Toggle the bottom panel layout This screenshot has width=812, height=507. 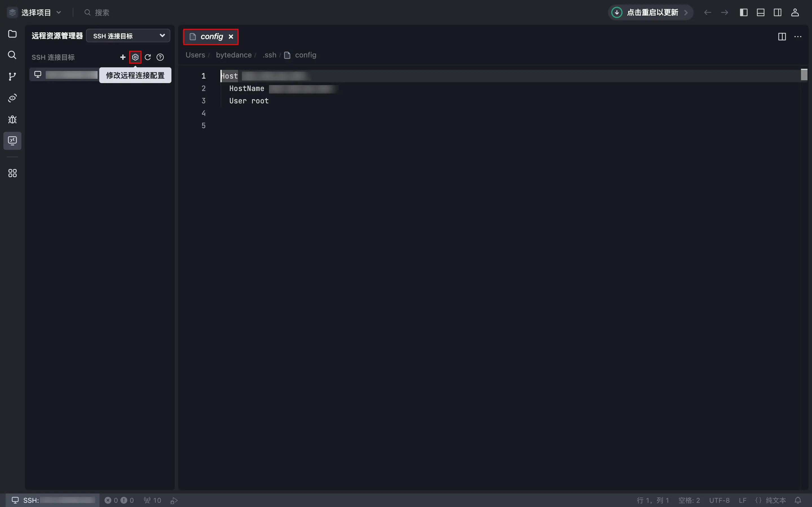tap(761, 12)
